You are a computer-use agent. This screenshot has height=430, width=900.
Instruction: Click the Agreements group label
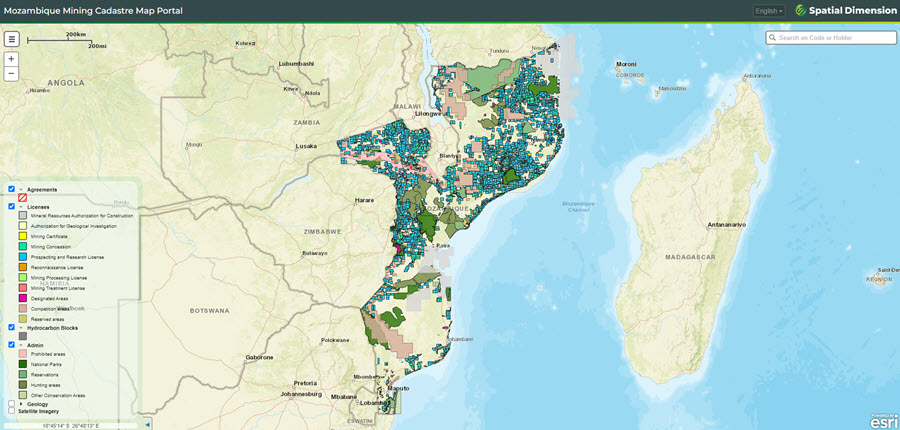click(42, 189)
